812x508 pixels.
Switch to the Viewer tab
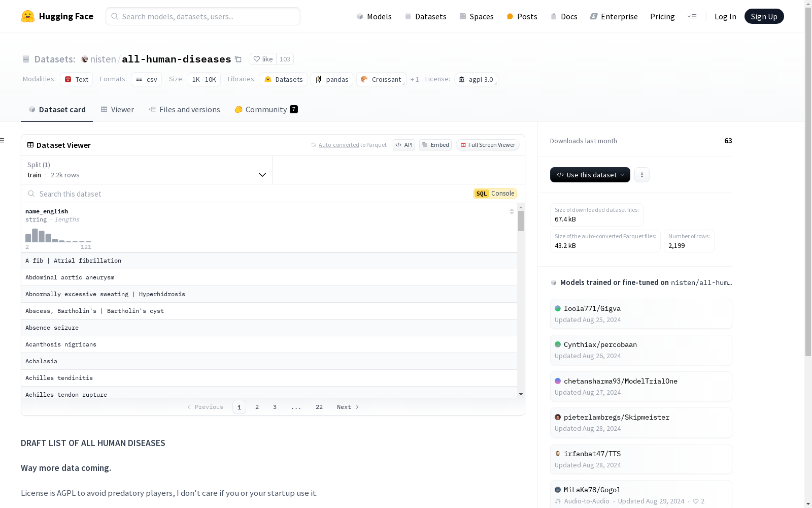[x=117, y=110]
